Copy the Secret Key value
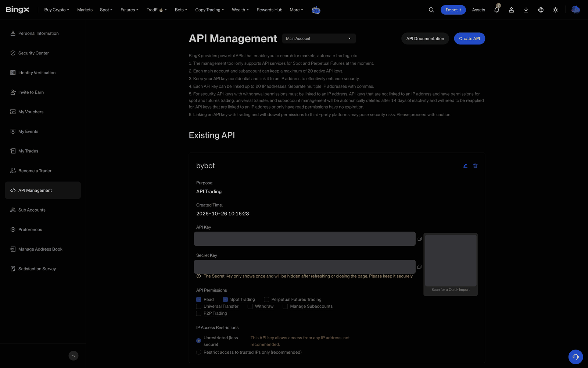The image size is (588, 368). 419,267
